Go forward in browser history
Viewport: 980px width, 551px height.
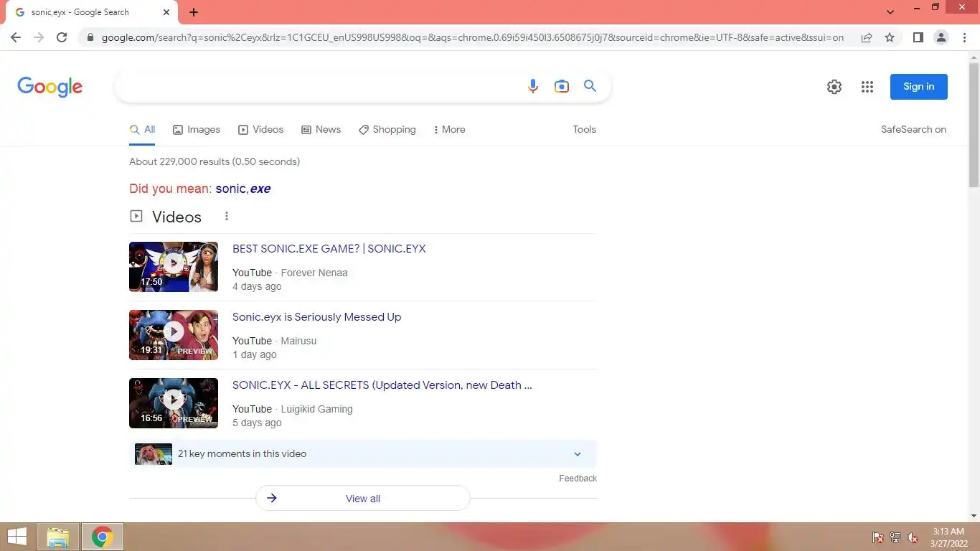point(39,37)
